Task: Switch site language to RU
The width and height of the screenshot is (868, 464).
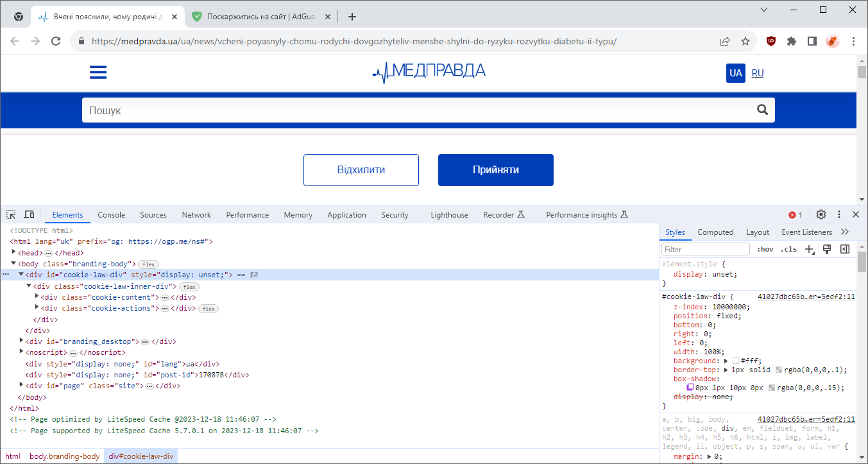Action: pos(758,73)
